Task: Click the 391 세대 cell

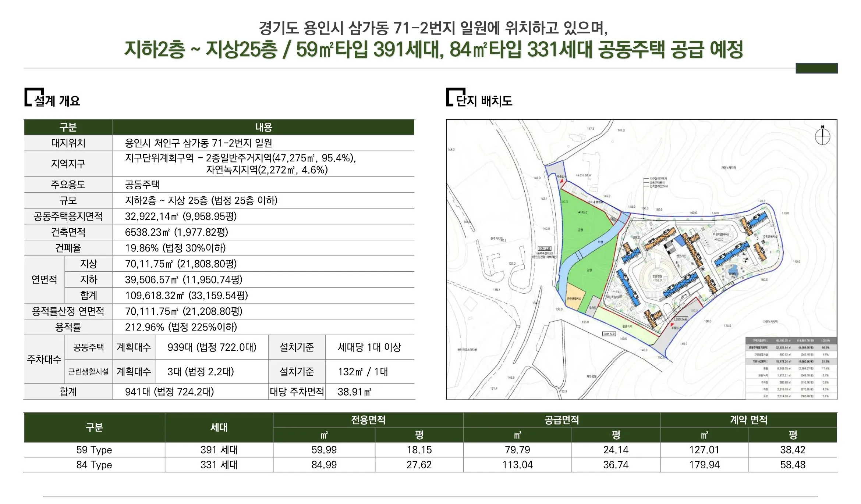Action: tap(219, 450)
